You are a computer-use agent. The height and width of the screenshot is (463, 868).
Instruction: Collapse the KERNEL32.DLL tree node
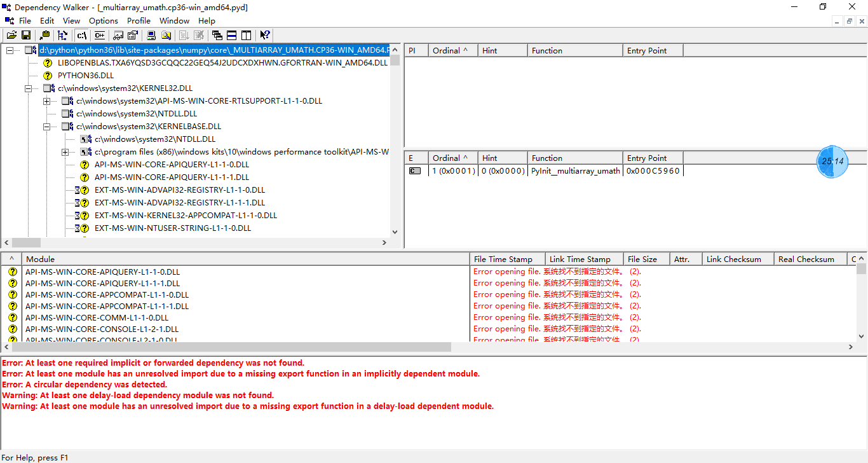[28, 88]
